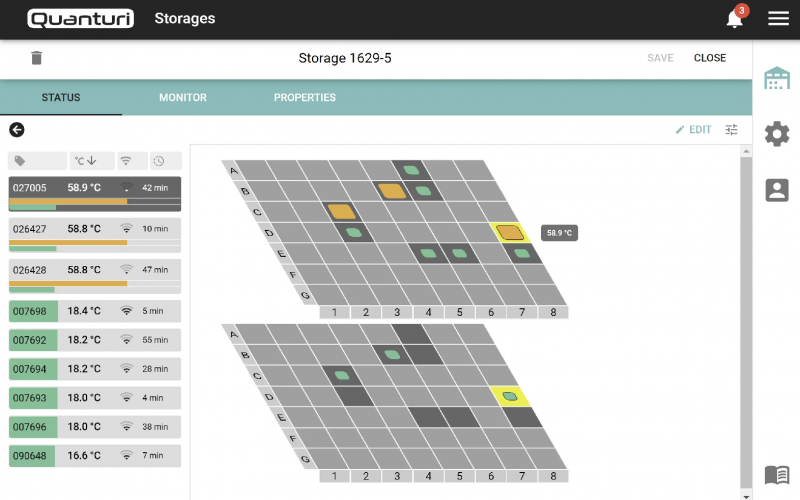The width and height of the screenshot is (800, 500).
Task: Open the notifications bell with 3 alerts
Action: pyautogui.click(x=735, y=19)
